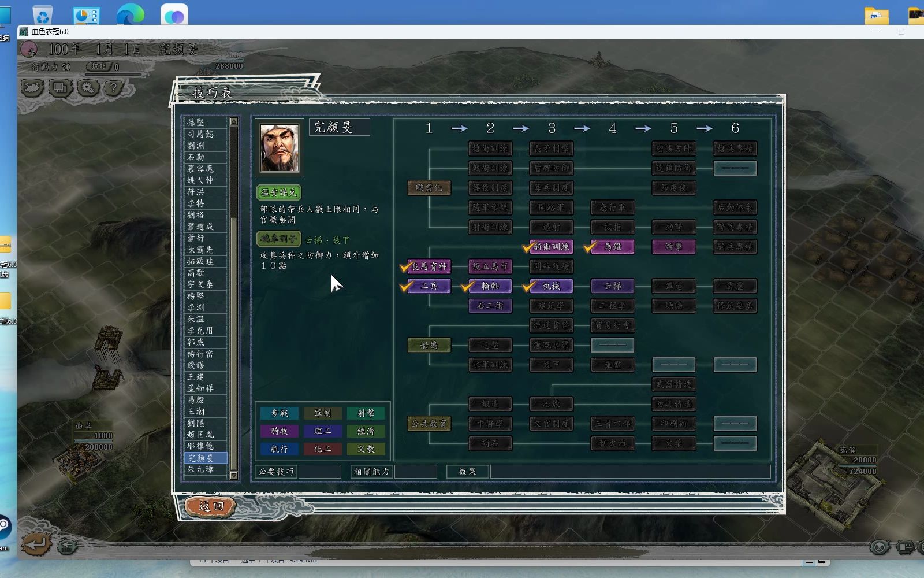
Task: Select the 節度使 skill node
Action: click(x=673, y=188)
